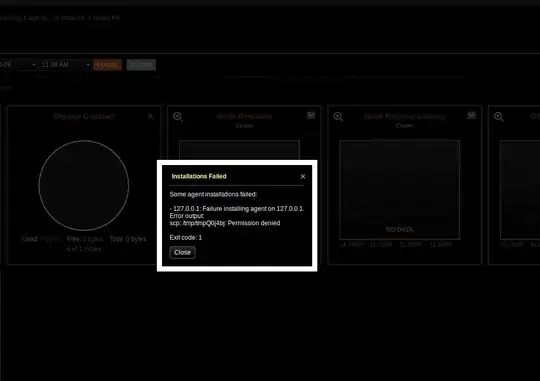Click the Close button in the dialog

[x=182, y=252]
